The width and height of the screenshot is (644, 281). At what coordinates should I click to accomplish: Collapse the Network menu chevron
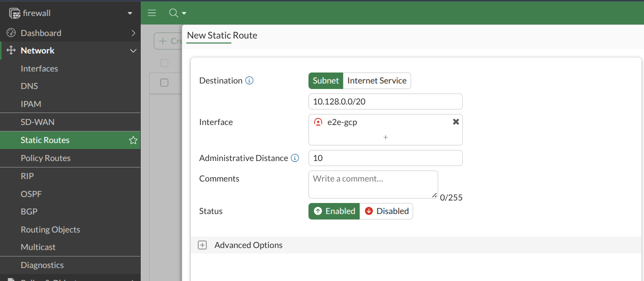tap(133, 51)
